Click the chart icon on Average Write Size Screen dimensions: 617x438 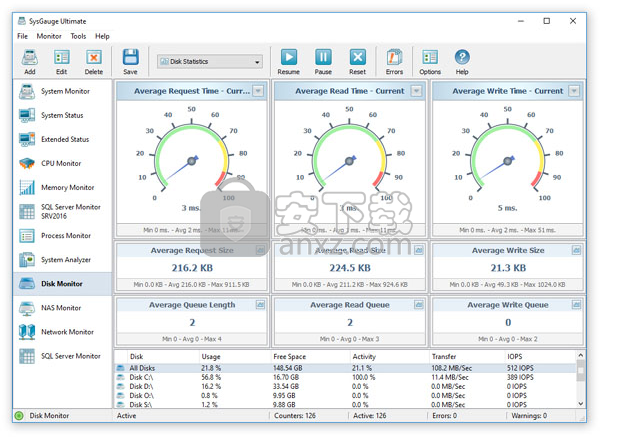[576, 250]
